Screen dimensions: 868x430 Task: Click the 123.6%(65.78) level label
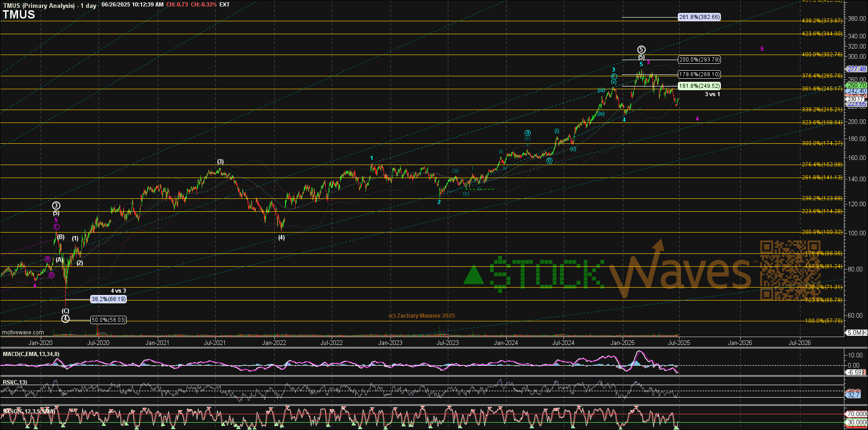point(824,300)
